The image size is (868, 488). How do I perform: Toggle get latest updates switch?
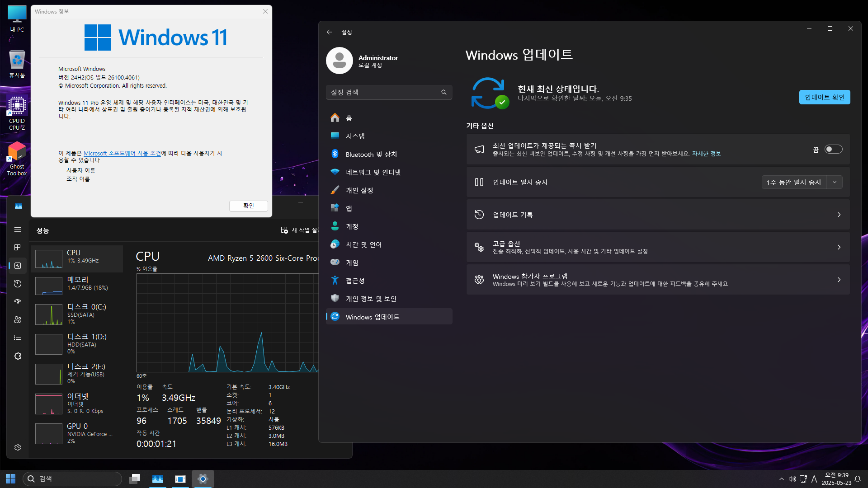833,149
